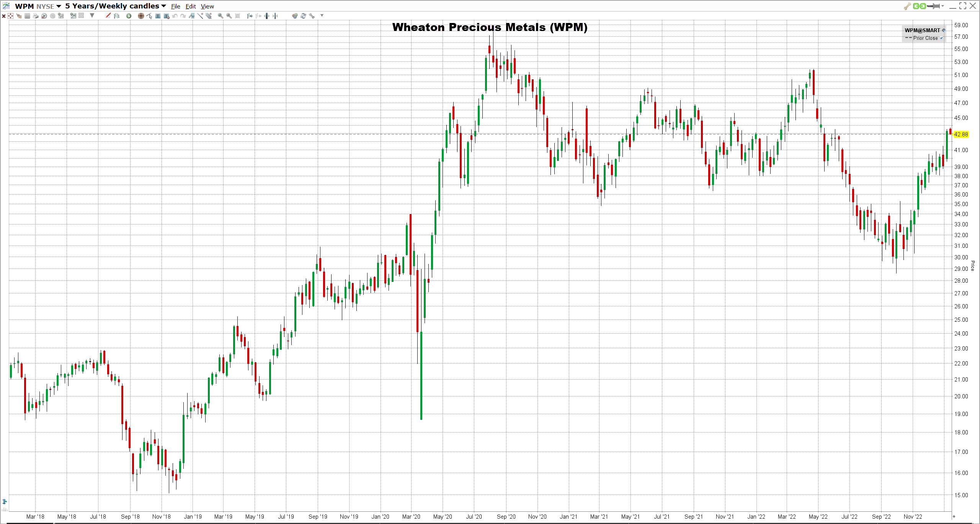This screenshot has width=980, height=524.
Task: Click the yellow 42.88 price label
Action: click(x=961, y=134)
